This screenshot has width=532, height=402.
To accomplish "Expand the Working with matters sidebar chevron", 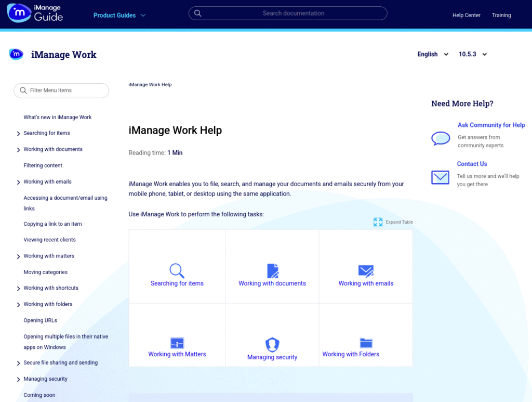I will click(x=18, y=256).
